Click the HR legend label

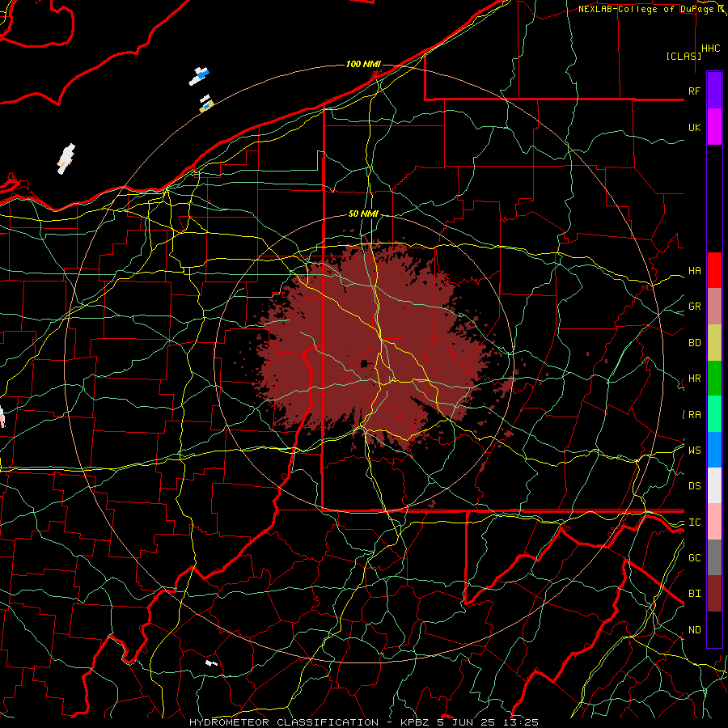tap(694, 379)
